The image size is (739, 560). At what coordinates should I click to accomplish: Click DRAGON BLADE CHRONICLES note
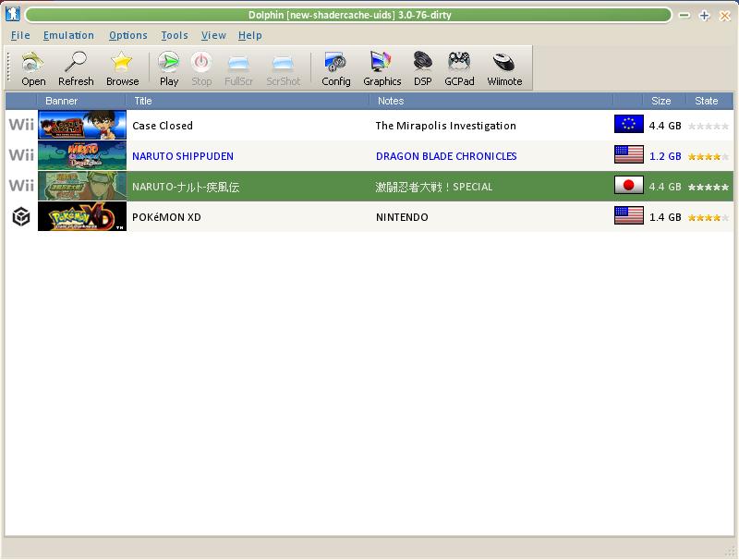pos(446,156)
